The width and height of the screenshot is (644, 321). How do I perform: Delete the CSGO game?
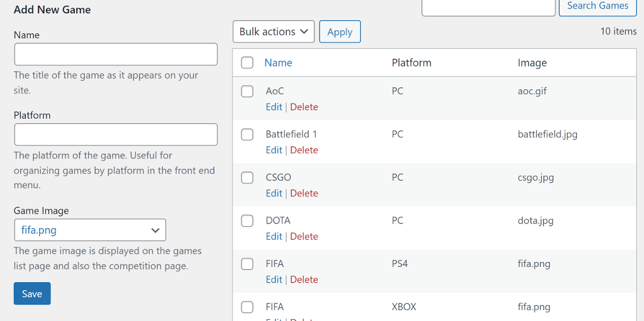tap(304, 193)
